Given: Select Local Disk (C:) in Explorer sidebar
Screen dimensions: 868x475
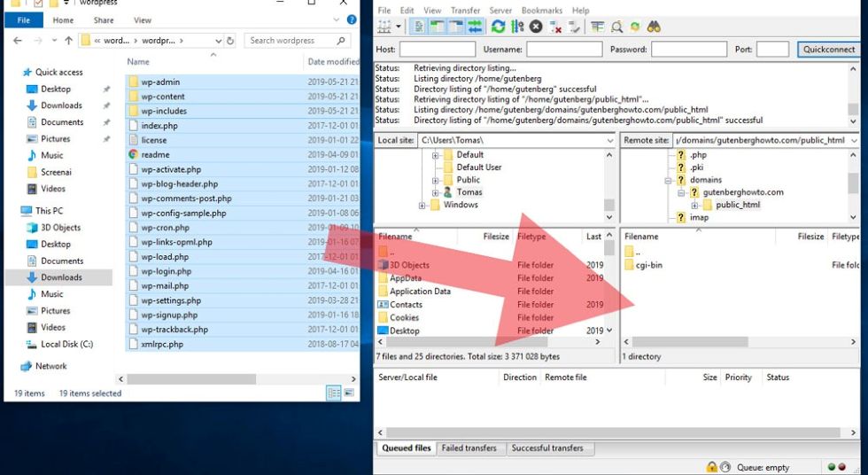Looking at the screenshot, I should click(60, 344).
